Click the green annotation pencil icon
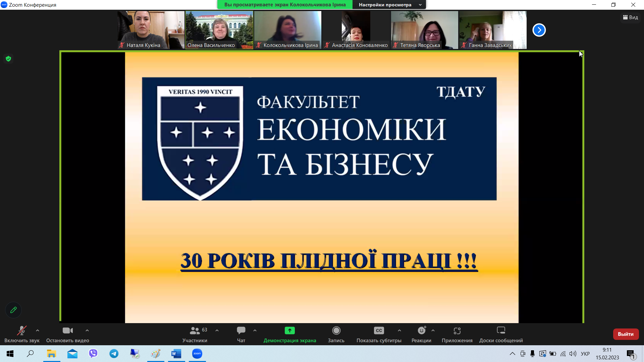The image size is (644, 362). pos(13,310)
